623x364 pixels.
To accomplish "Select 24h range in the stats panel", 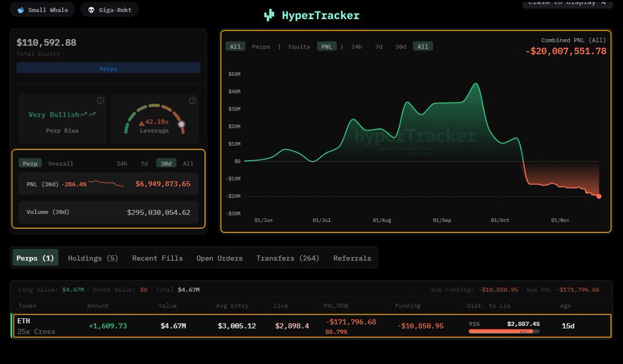I will click(122, 163).
